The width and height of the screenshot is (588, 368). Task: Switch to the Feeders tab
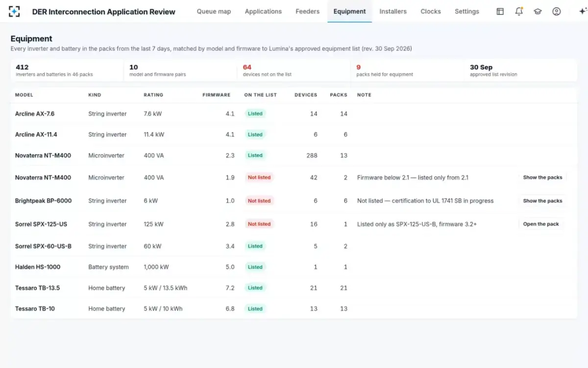[x=308, y=11]
